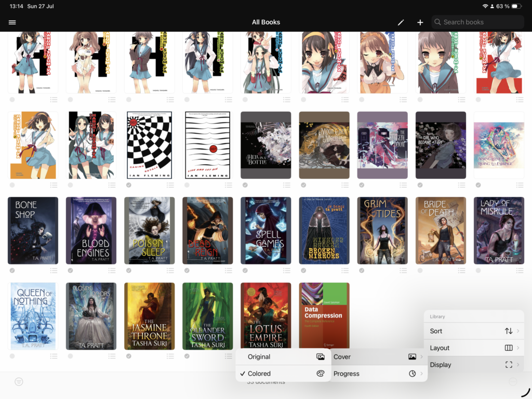Tap the pencil edit icon

pos(401,22)
